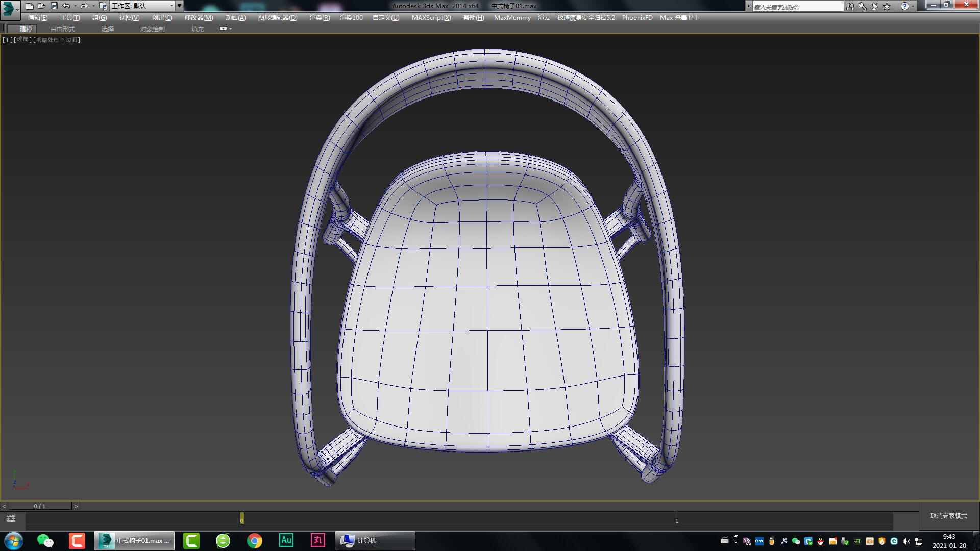This screenshot has width=980, height=551.
Task: Click the Undo arrow icon
Action: (66, 6)
